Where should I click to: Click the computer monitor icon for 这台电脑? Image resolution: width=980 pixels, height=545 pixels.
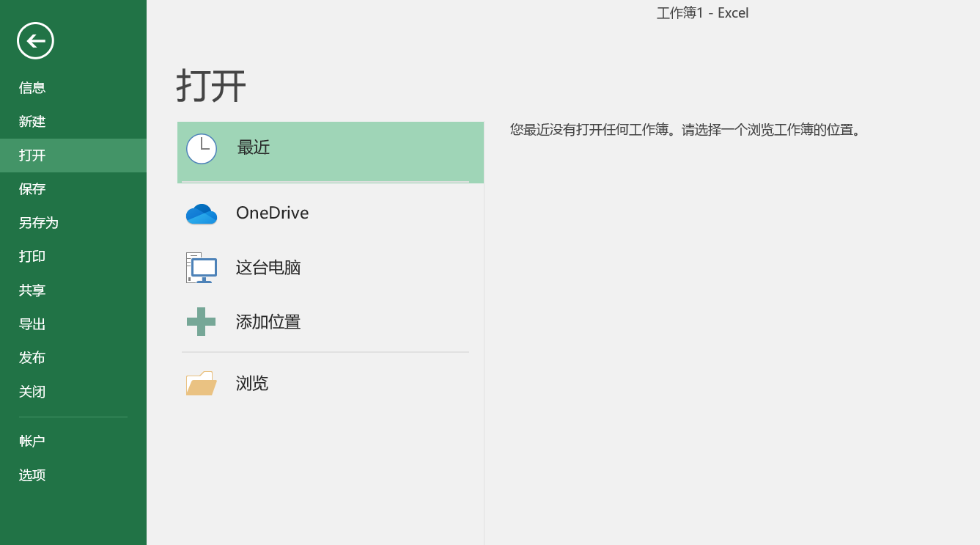click(x=201, y=267)
